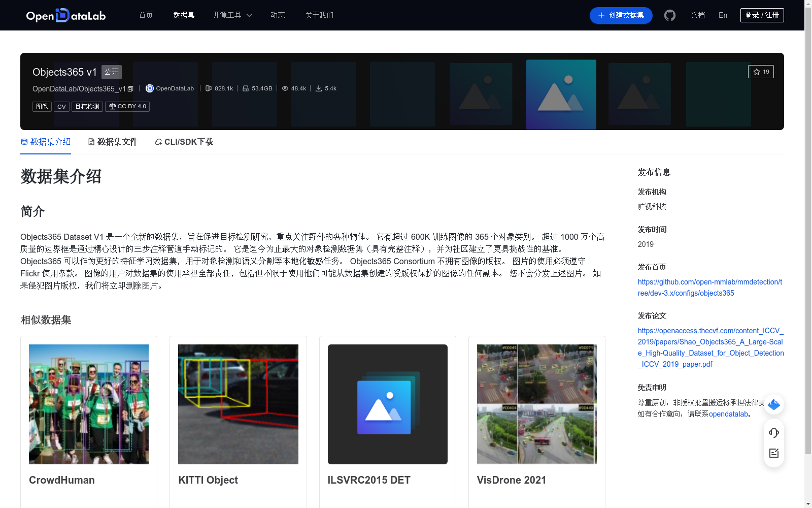Image resolution: width=812 pixels, height=508 pixels.
Task: Click the CV tag
Action: pyautogui.click(x=61, y=107)
